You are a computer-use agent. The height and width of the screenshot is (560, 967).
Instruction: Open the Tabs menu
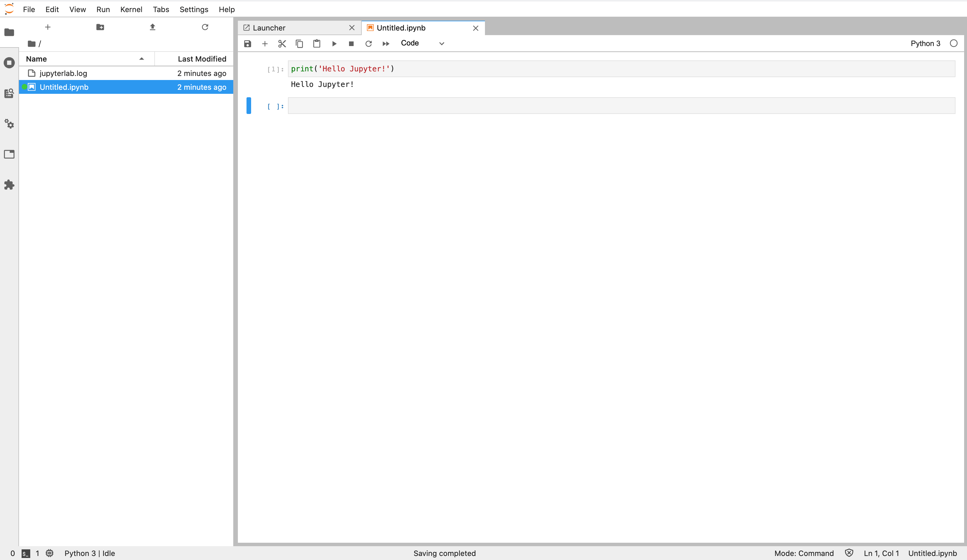[161, 9]
